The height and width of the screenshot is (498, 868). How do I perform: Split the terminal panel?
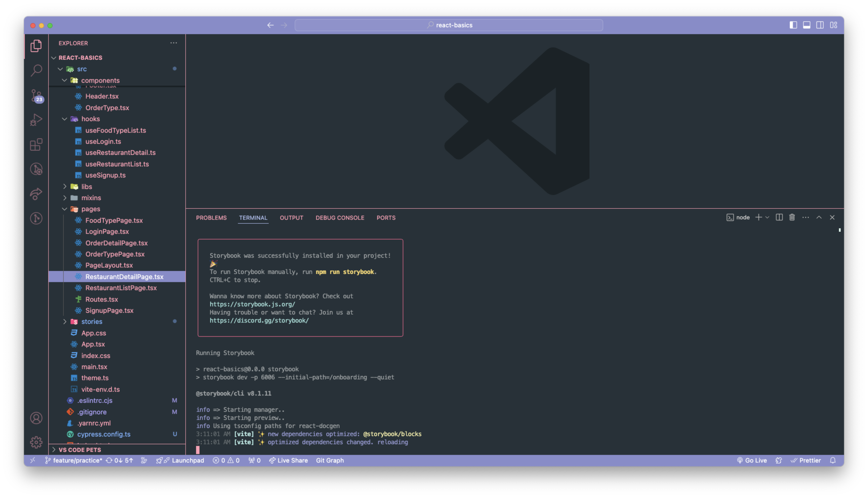click(x=779, y=218)
